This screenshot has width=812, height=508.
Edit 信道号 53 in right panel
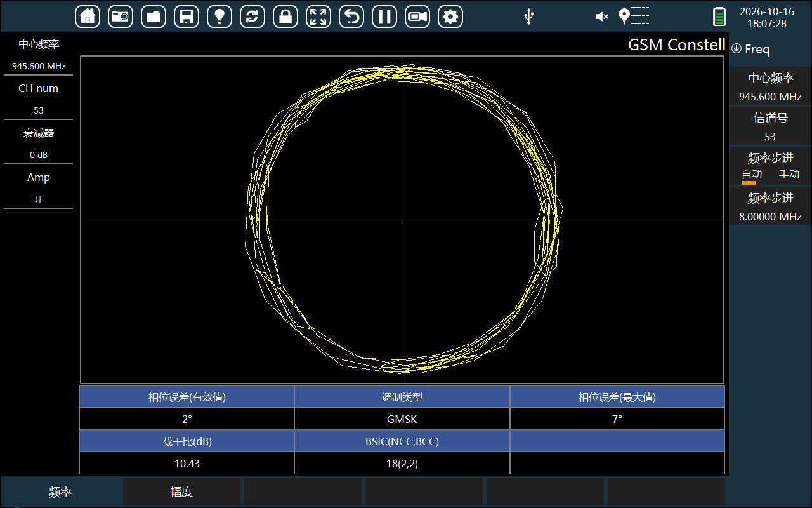tap(770, 127)
